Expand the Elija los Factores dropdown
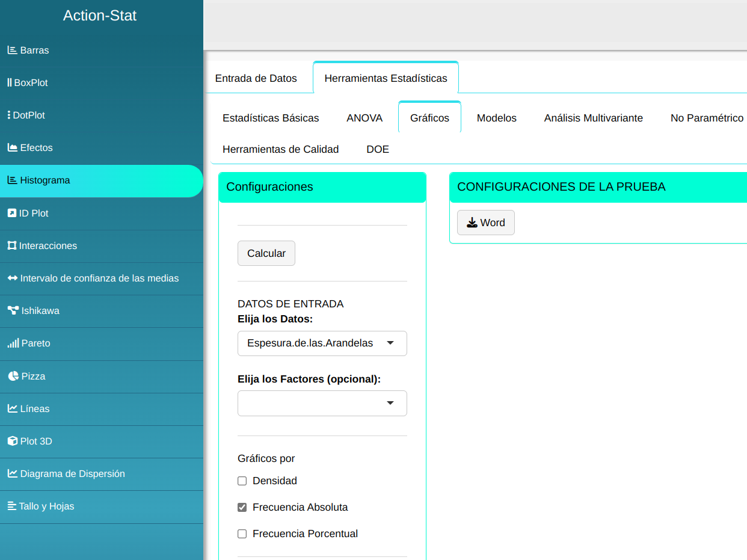Image resolution: width=747 pixels, height=560 pixels. click(322, 404)
